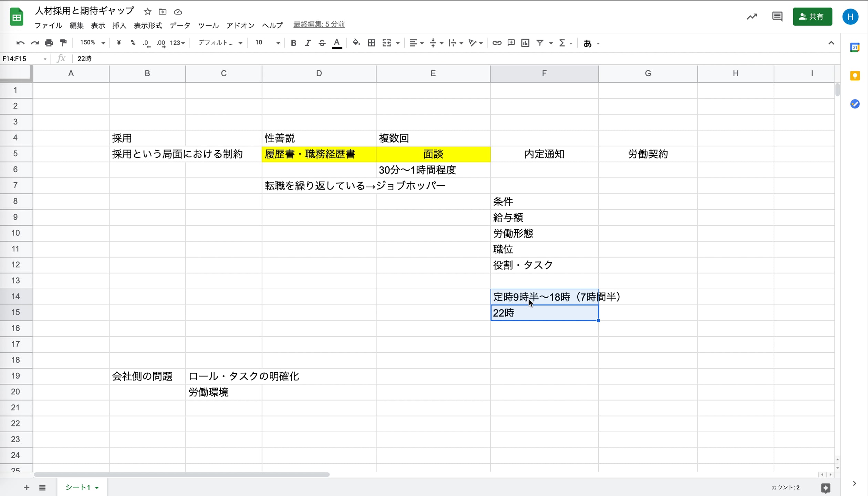Toggle bold on the selected cells
Screen dimensions: 868x496
[293, 43]
